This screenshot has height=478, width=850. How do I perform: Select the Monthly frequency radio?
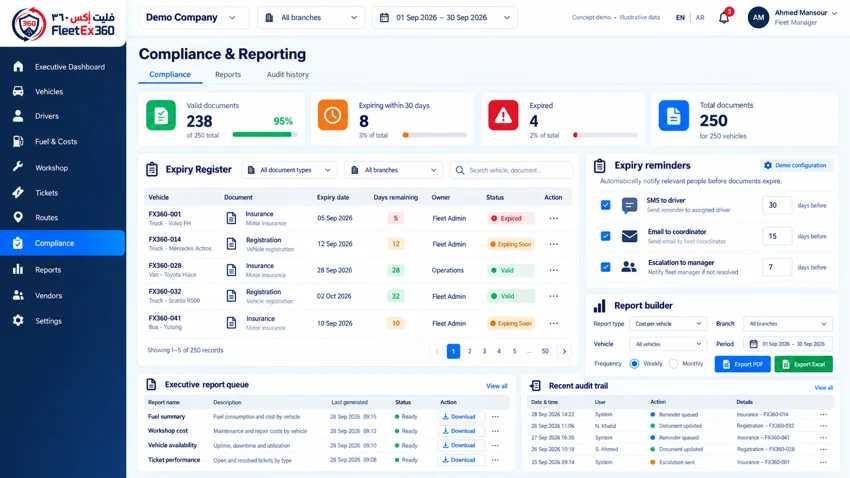(673, 364)
